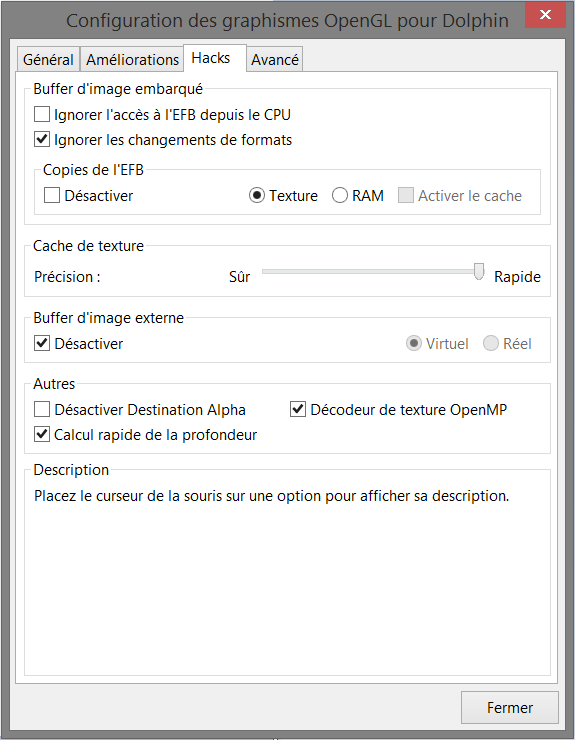Close the window with the red X

(x=545, y=15)
